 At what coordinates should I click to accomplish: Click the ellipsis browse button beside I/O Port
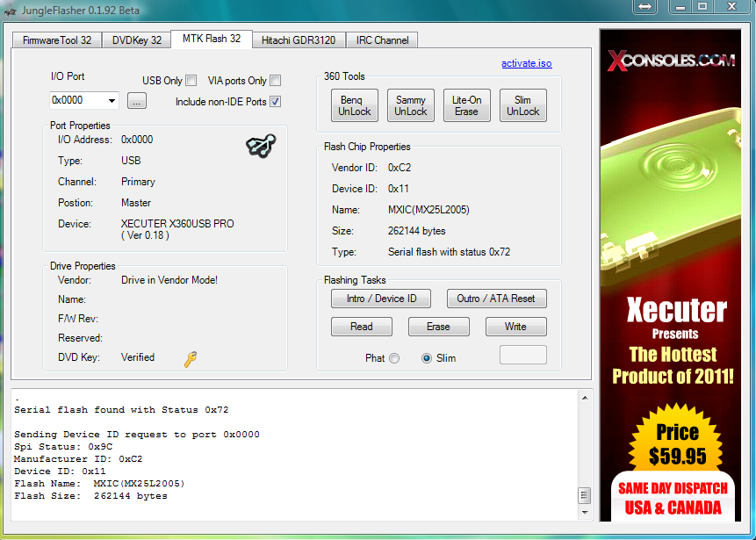point(137,101)
